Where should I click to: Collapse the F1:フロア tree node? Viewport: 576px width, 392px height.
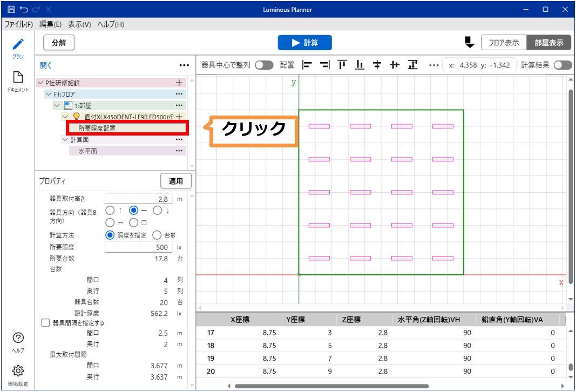coord(49,94)
